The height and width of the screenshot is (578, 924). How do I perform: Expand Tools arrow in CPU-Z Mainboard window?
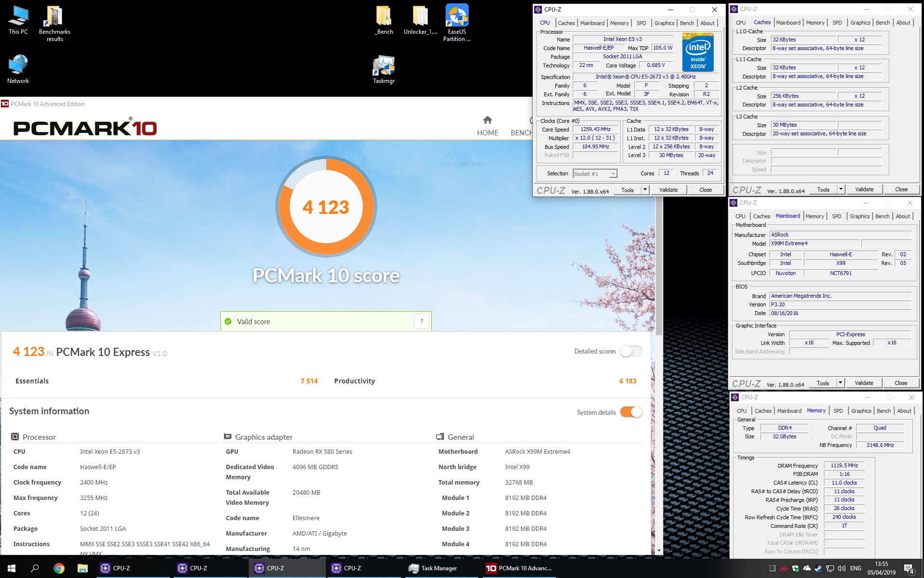841,383
